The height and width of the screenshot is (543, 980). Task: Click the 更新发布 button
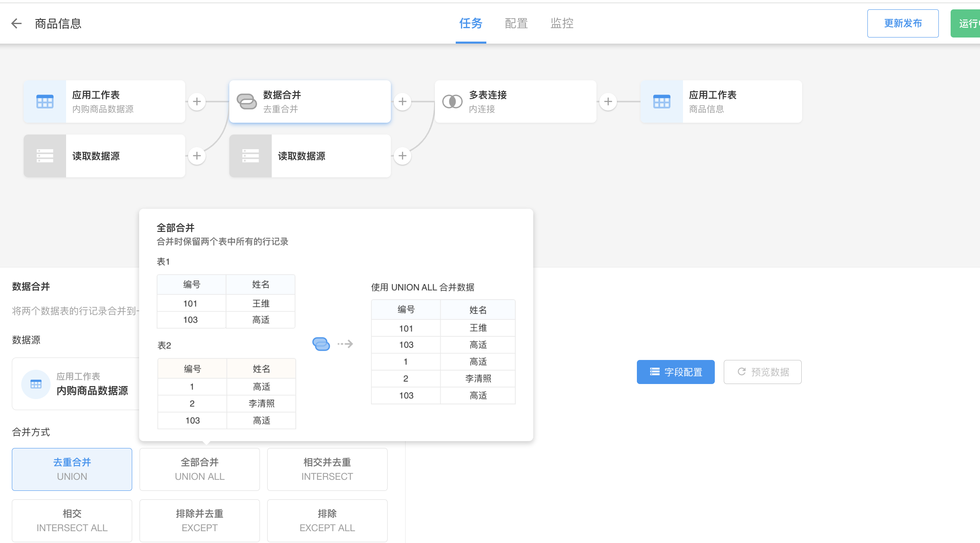click(x=902, y=24)
